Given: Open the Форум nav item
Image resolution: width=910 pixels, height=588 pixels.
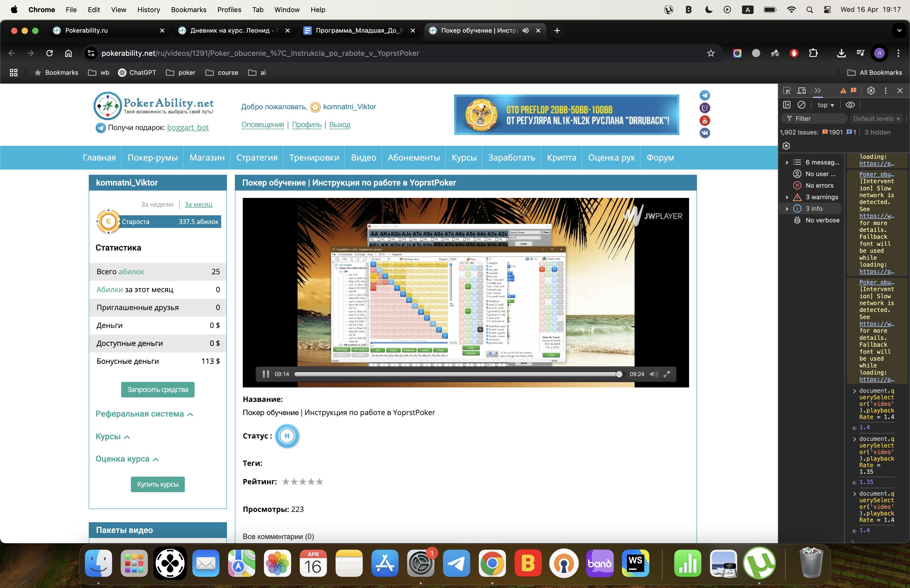Looking at the screenshot, I should click(660, 158).
